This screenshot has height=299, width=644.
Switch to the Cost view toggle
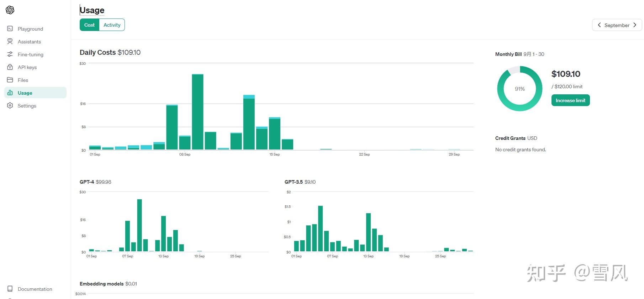tap(89, 25)
